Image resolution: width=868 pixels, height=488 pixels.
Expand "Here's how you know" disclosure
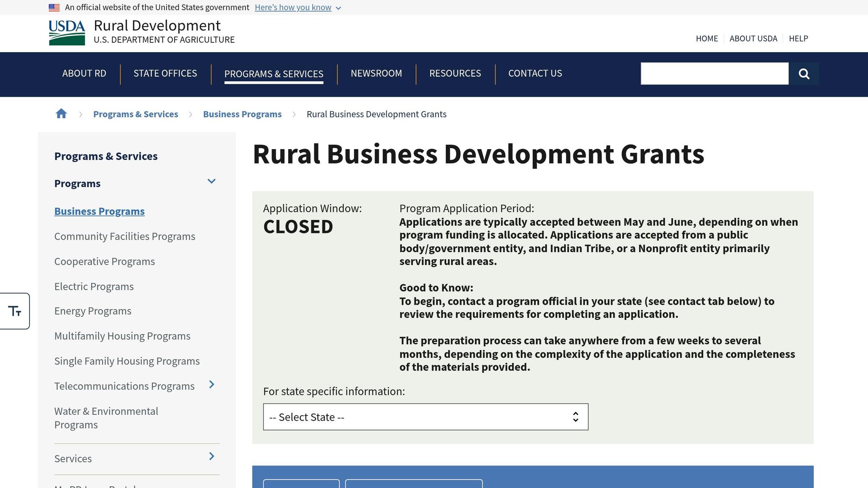coord(293,7)
